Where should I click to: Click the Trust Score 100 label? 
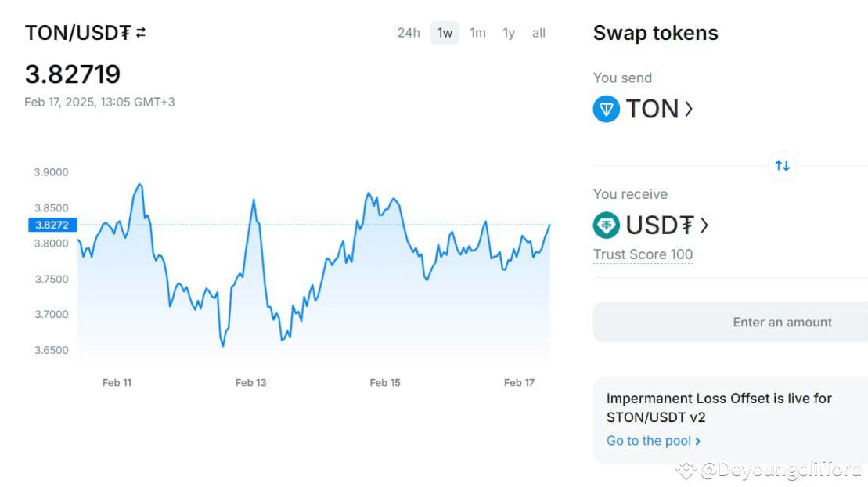pyautogui.click(x=643, y=254)
